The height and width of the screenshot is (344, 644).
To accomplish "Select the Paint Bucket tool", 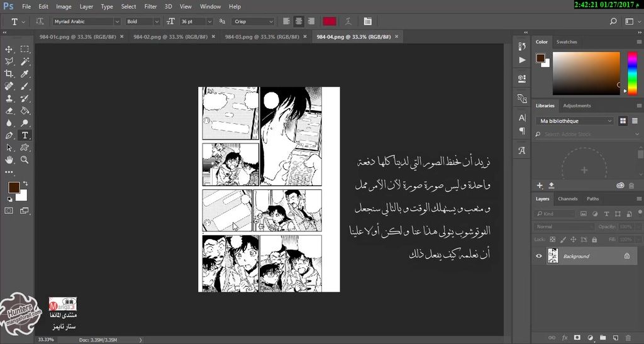I will point(25,111).
